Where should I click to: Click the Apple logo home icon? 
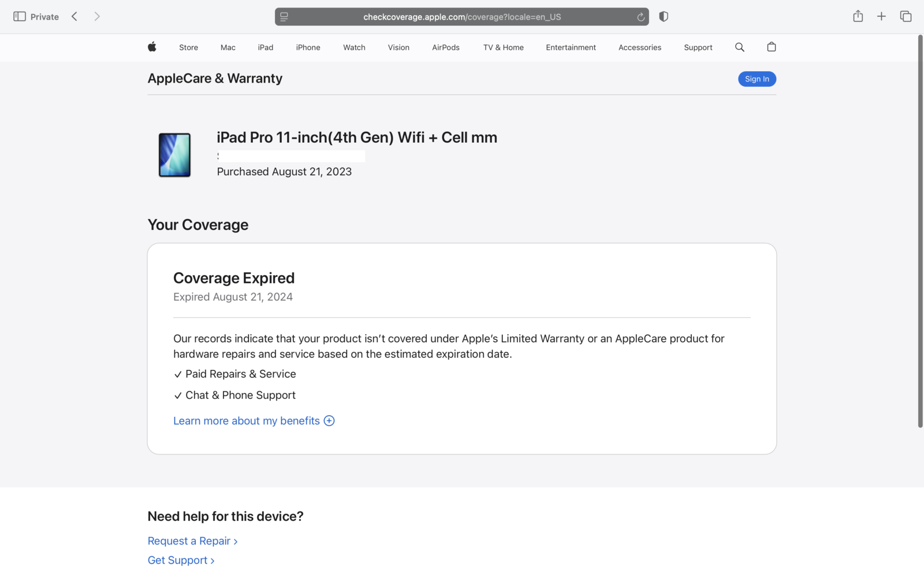(152, 47)
